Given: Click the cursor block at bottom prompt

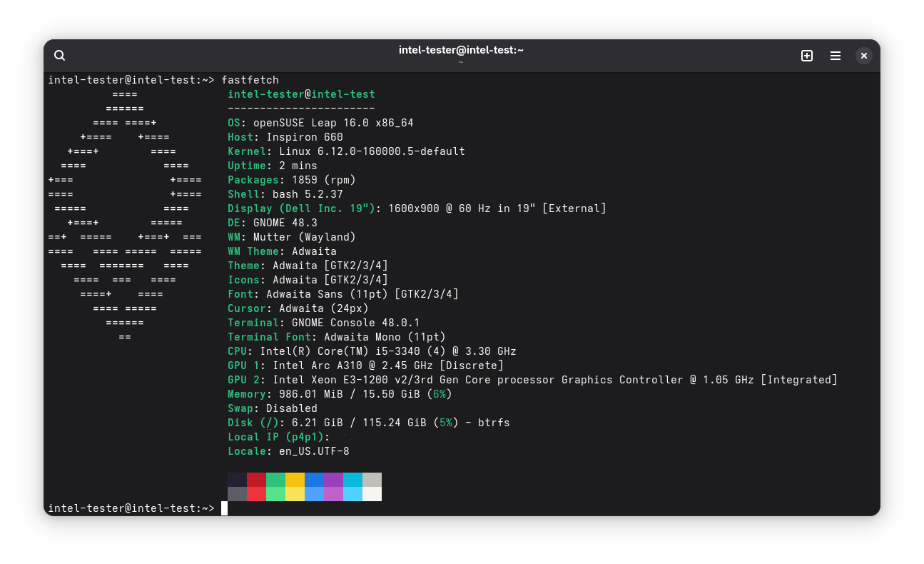Looking at the screenshot, I should (224, 508).
